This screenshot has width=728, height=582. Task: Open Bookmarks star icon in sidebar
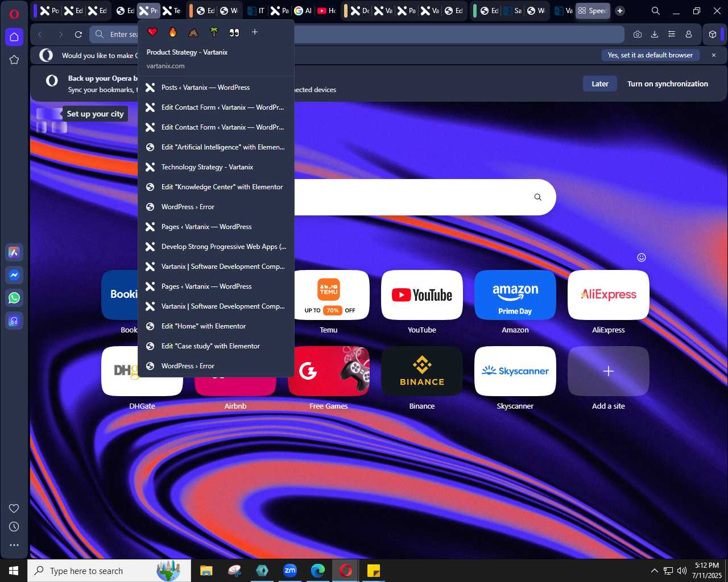click(x=14, y=60)
